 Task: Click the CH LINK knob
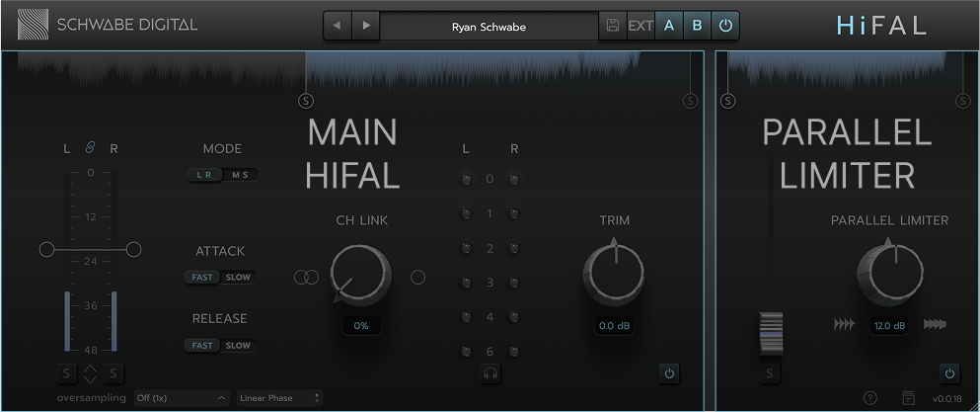pyautogui.click(x=360, y=275)
